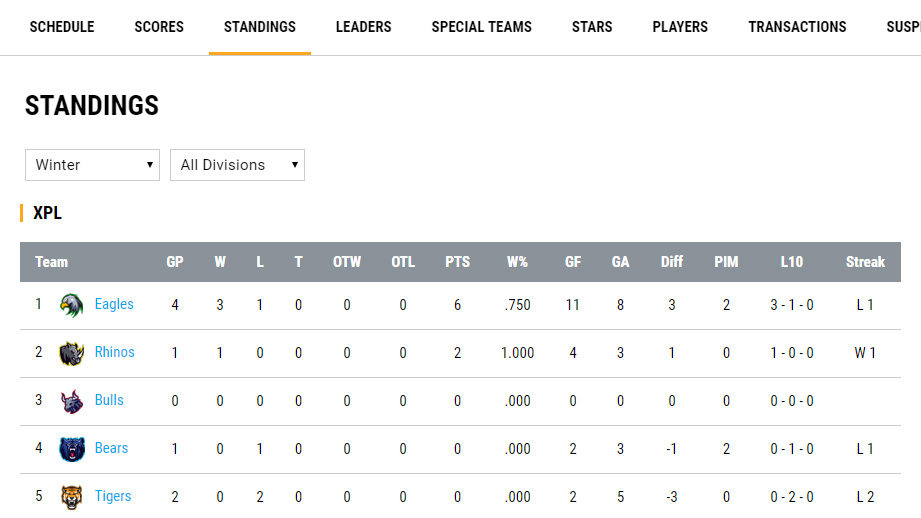Sort table by W% column header
Viewport: 921px width, 518px height.
517,262
